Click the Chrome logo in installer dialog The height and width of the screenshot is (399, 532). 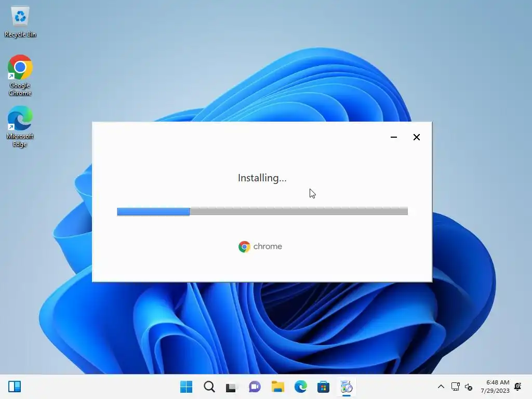tap(244, 247)
